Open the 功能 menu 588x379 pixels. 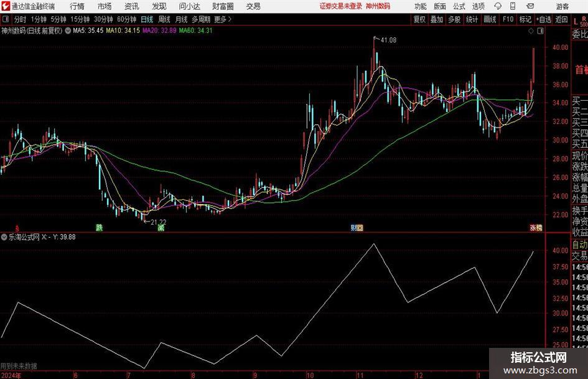point(420,6)
